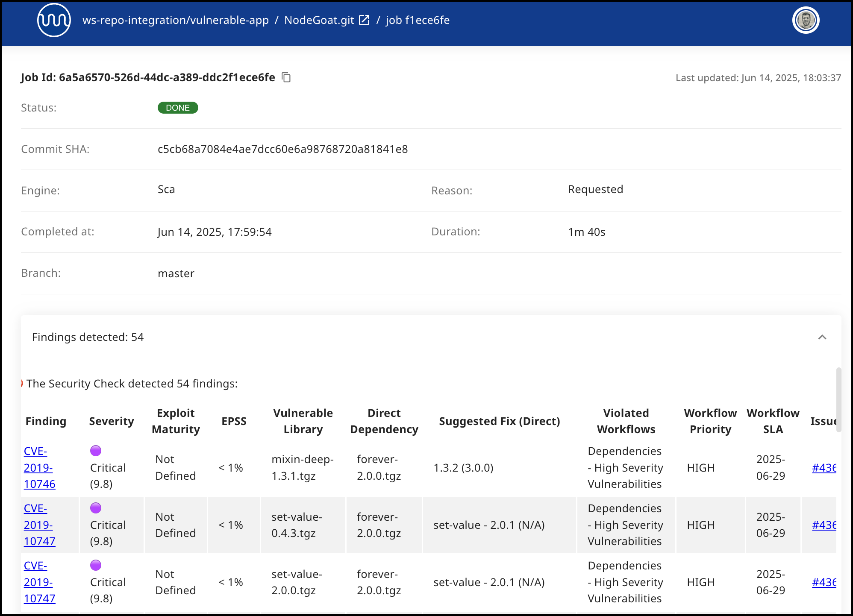This screenshot has height=616, width=853.
Task: Click the DONE status badge
Action: pyautogui.click(x=177, y=108)
